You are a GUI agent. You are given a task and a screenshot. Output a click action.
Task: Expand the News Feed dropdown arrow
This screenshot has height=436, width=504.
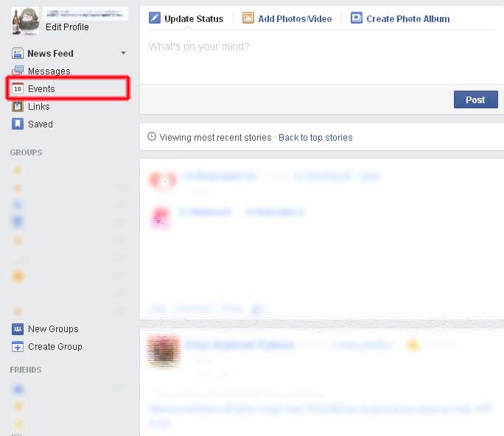(x=124, y=53)
